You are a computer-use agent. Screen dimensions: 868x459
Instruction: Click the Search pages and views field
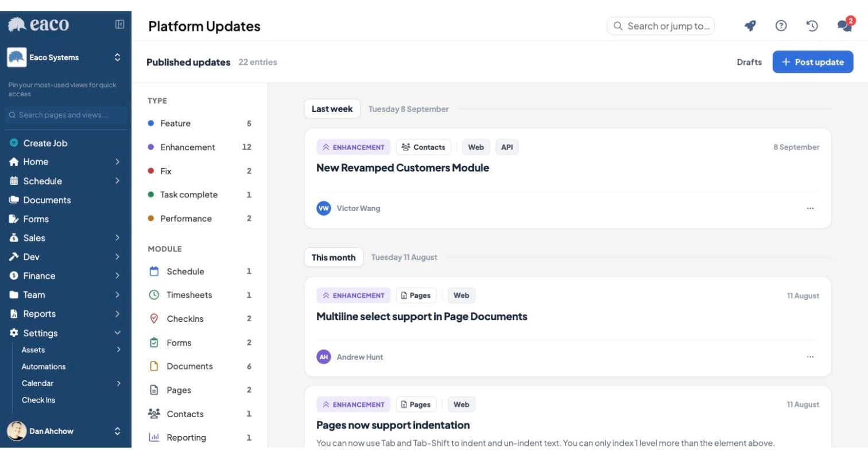(66, 115)
